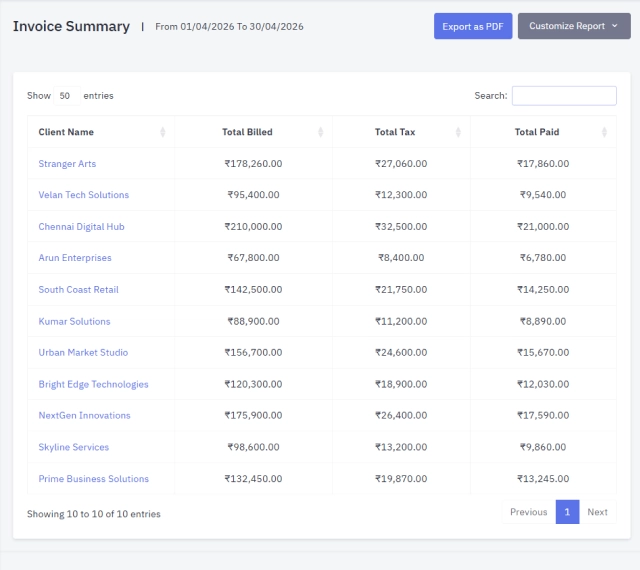Open the Urban Market Studio link

[x=83, y=352]
